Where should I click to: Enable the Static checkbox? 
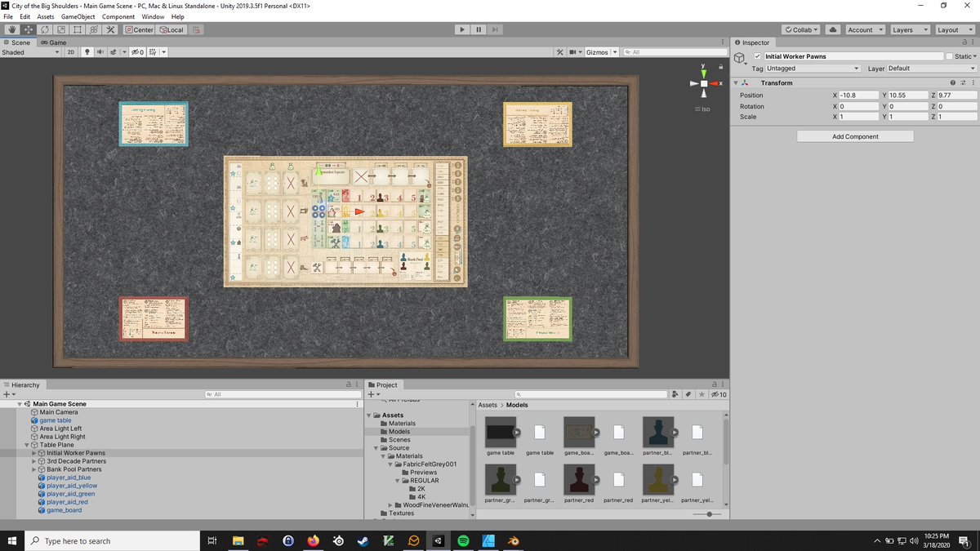click(x=949, y=56)
